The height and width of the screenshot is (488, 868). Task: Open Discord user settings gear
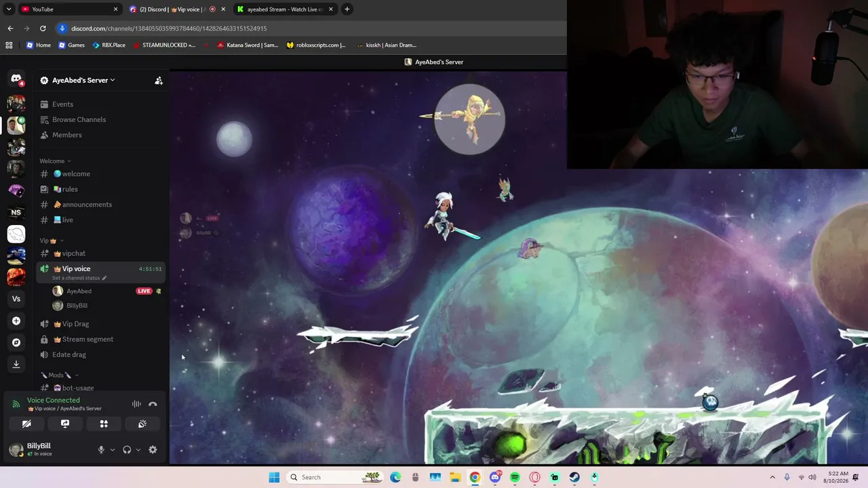point(153,449)
